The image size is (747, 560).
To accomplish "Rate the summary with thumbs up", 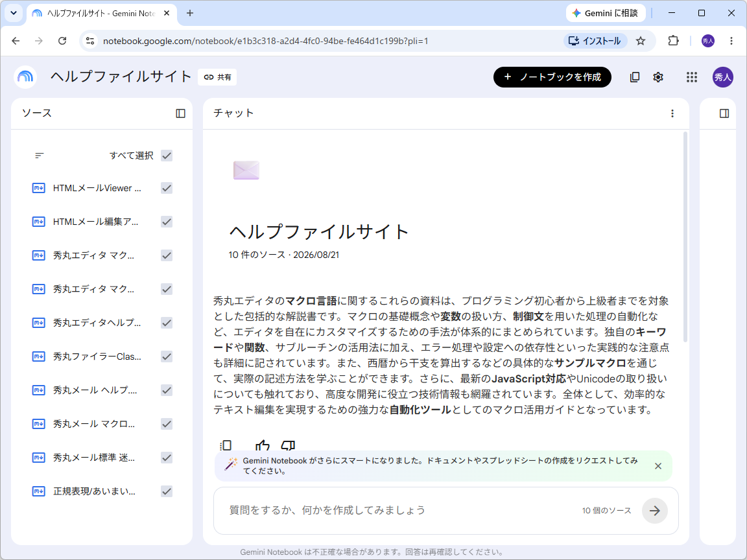I will [262, 446].
